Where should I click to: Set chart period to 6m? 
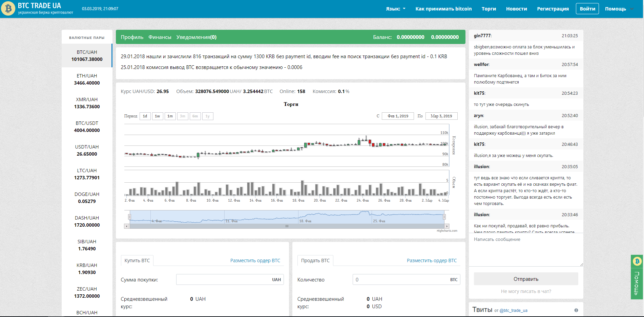[x=195, y=116]
